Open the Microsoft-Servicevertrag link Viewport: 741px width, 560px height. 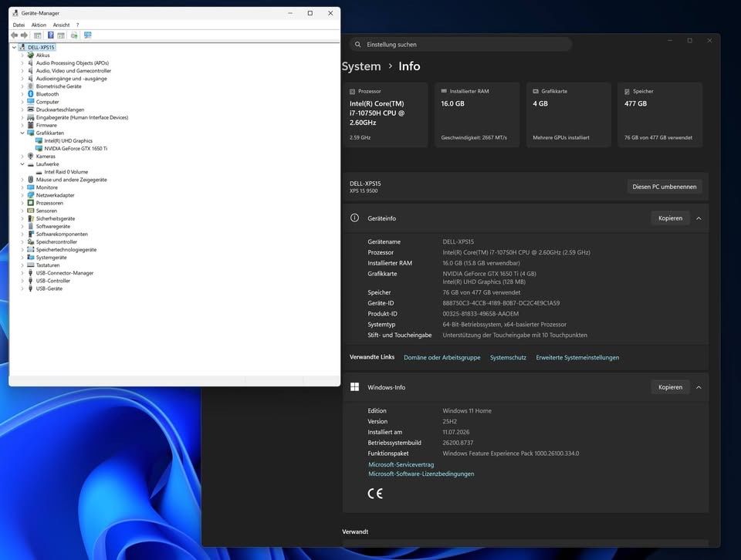[401, 464]
